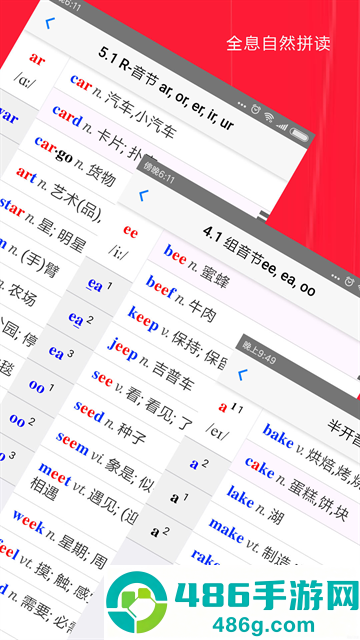
Task: Select the 'oo 1' sound tab
Action: (x=41, y=386)
